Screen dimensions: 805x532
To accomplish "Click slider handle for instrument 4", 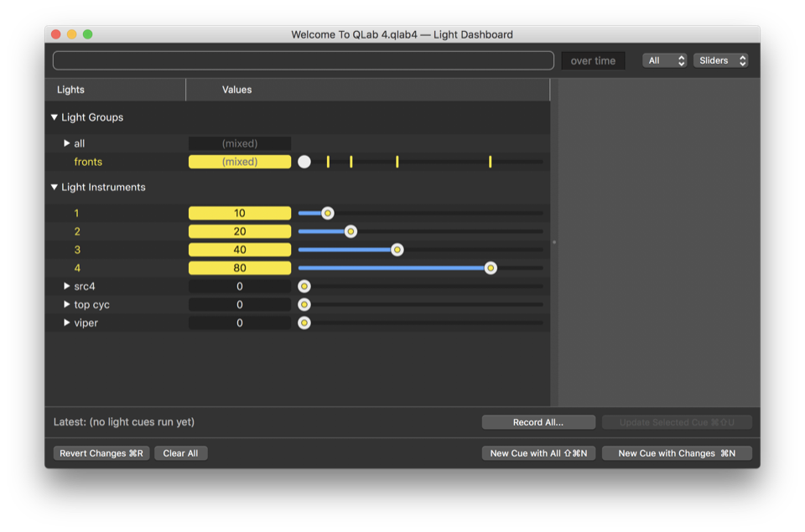I will coord(491,268).
